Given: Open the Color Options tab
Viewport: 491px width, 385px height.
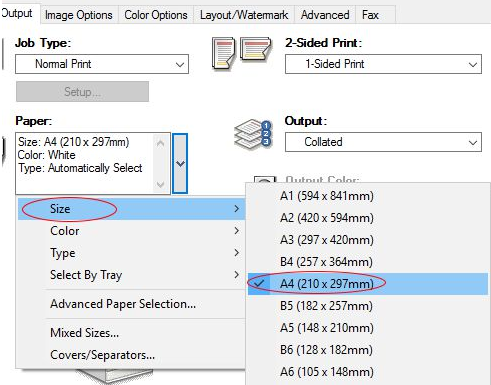Looking at the screenshot, I should [156, 15].
